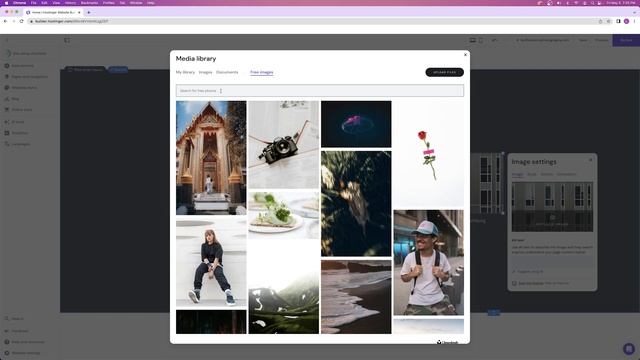The height and width of the screenshot is (360, 640).
Task: Open the chat support bubble
Action: pyautogui.click(x=629, y=349)
